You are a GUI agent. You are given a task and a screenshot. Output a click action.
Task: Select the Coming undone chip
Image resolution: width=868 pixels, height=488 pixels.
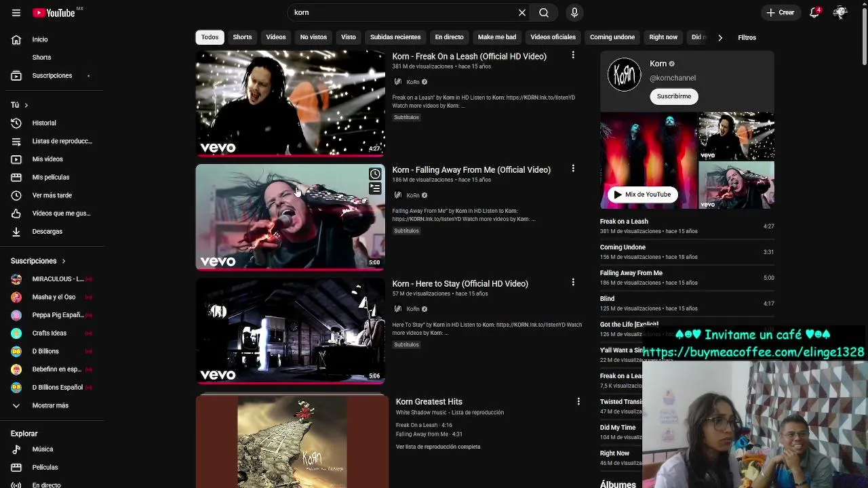[x=612, y=37]
